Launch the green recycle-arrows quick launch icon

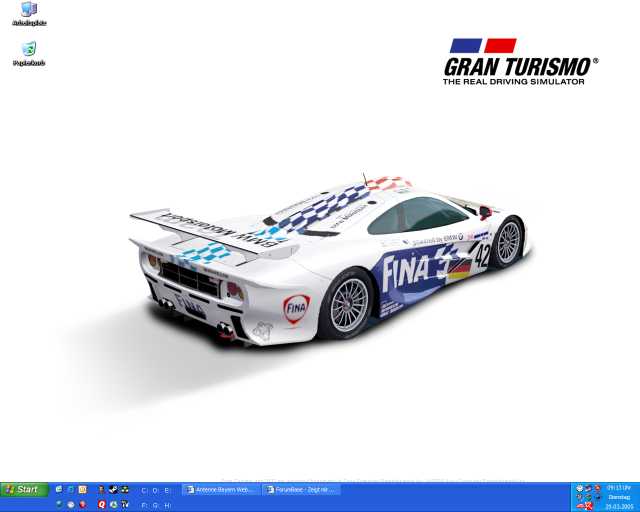[x=113, y=505]
